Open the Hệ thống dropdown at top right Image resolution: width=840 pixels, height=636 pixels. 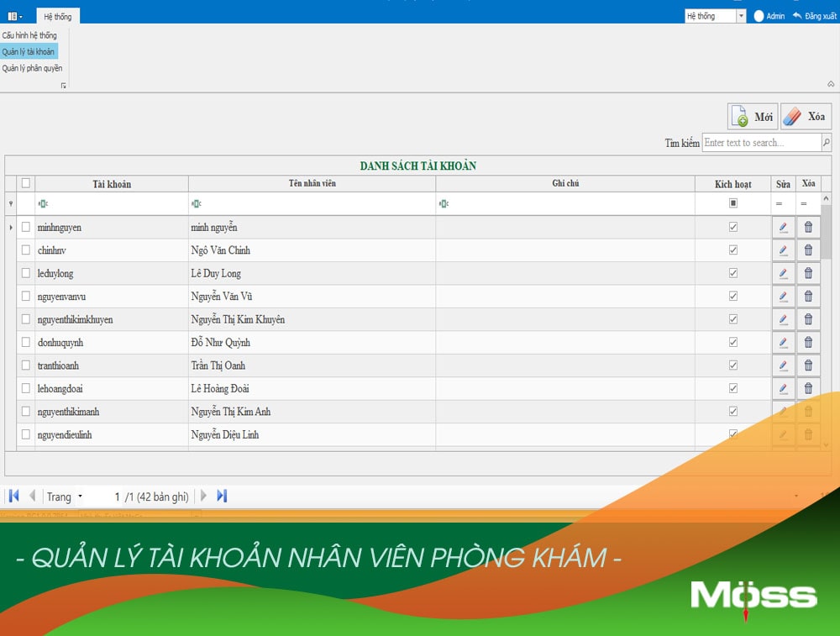740,16
